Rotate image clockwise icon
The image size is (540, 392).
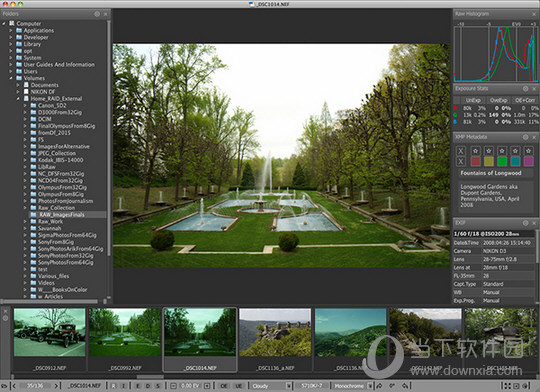tap(406, 386)
